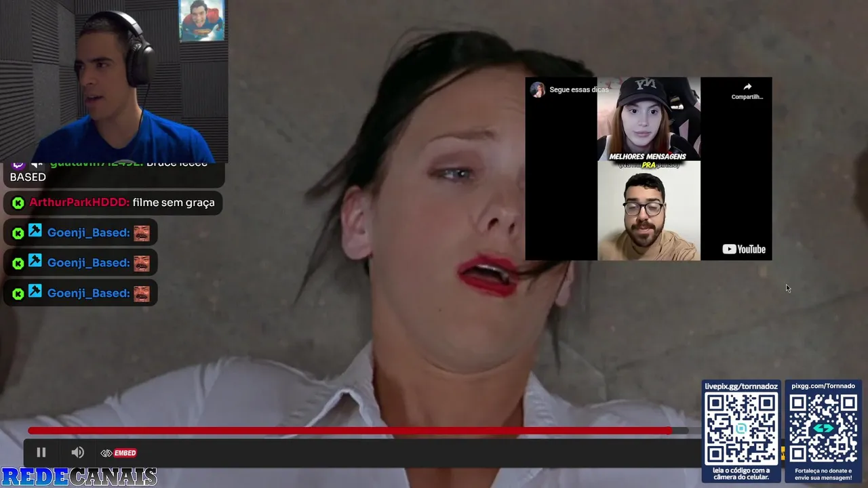Click 'Fortaleça no donate' caption text
Screen dimensions: 868x488
(823, 474)
